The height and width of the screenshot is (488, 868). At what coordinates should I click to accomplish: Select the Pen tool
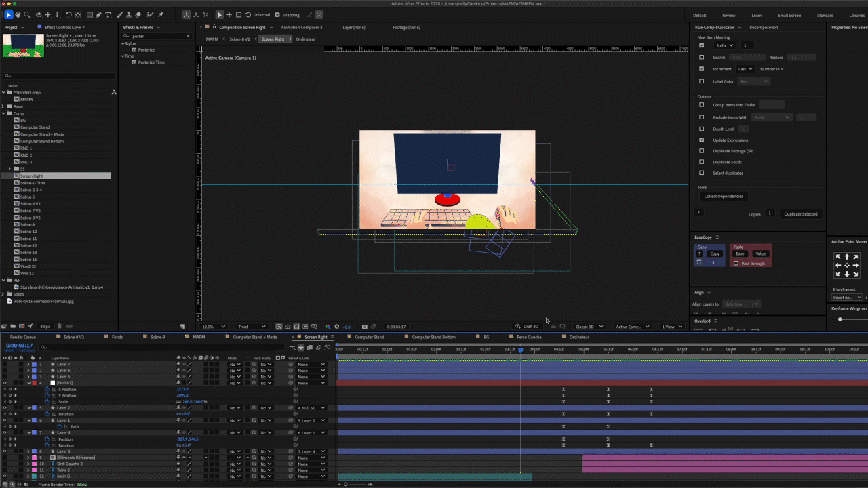pyautogui.click(x=99, y=14)
